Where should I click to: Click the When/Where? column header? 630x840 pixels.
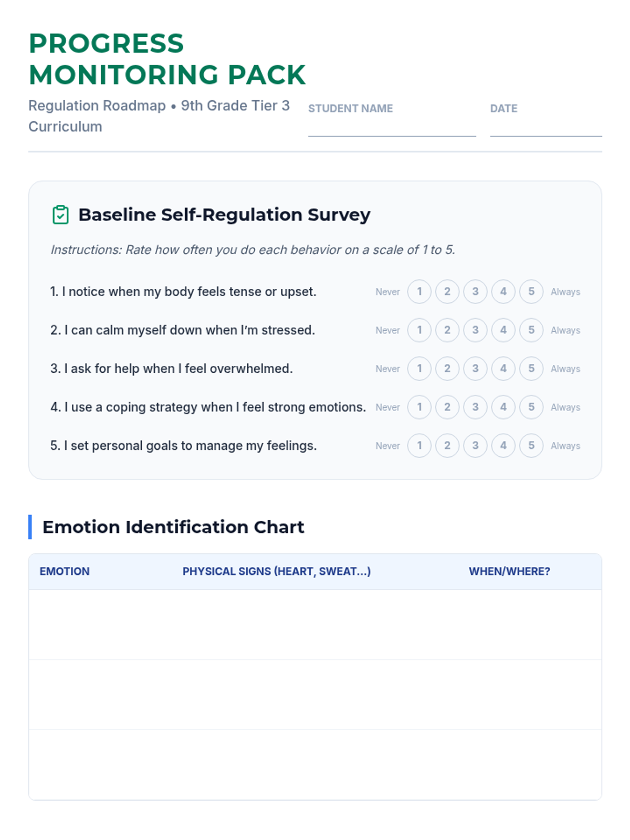click(x=509, y=571)
